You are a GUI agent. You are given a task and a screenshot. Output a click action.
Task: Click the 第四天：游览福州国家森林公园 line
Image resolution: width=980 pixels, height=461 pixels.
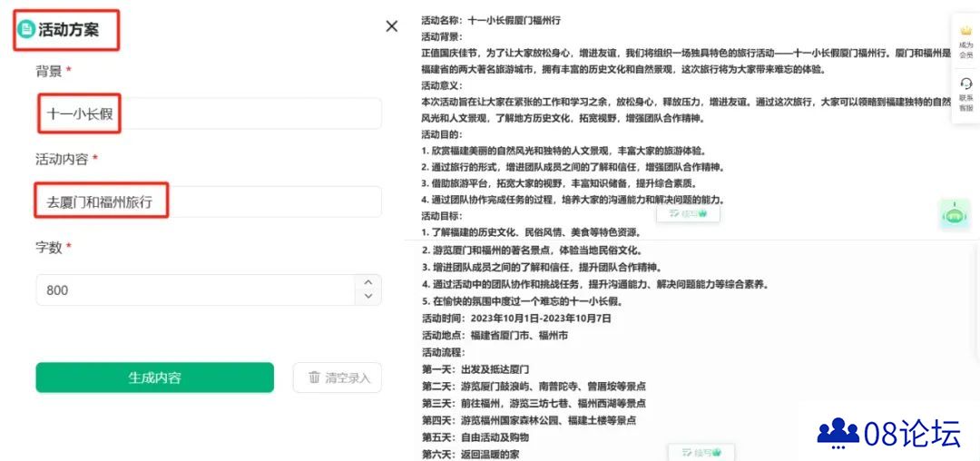(x=529, y=420)
